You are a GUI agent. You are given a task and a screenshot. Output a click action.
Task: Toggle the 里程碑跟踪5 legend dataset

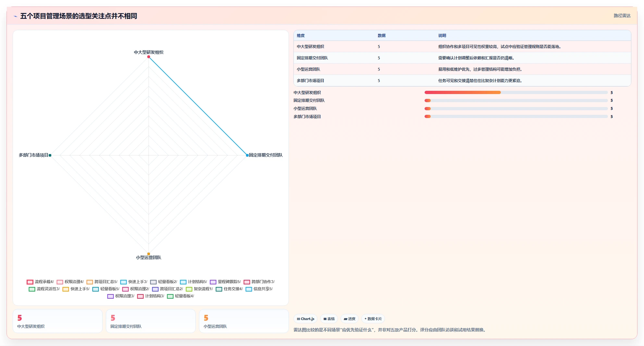[225, 282]
